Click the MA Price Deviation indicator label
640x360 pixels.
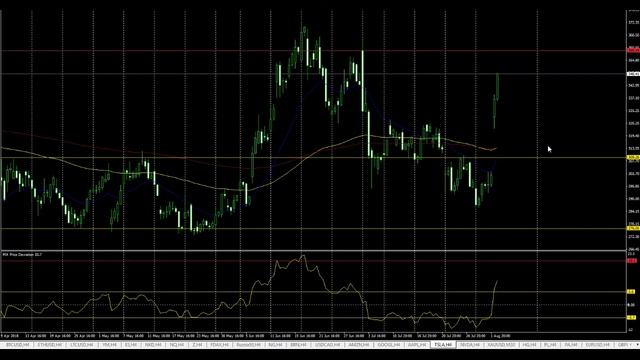pos(22,255)
